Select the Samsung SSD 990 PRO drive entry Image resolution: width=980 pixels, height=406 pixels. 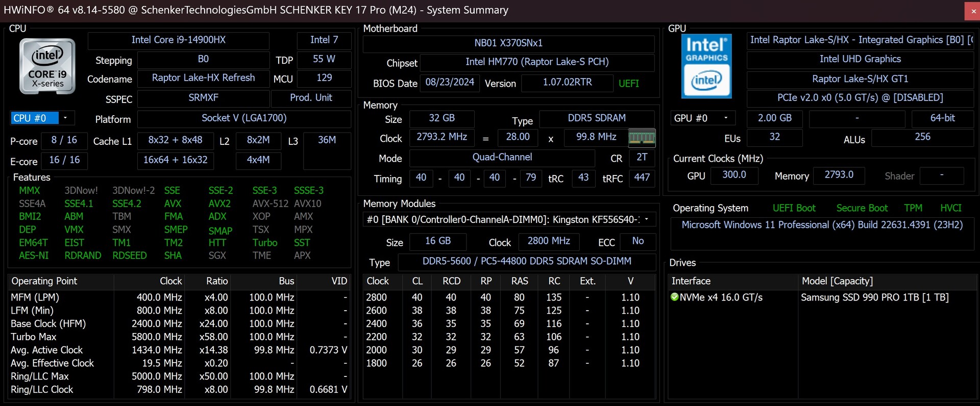point(874,297)
